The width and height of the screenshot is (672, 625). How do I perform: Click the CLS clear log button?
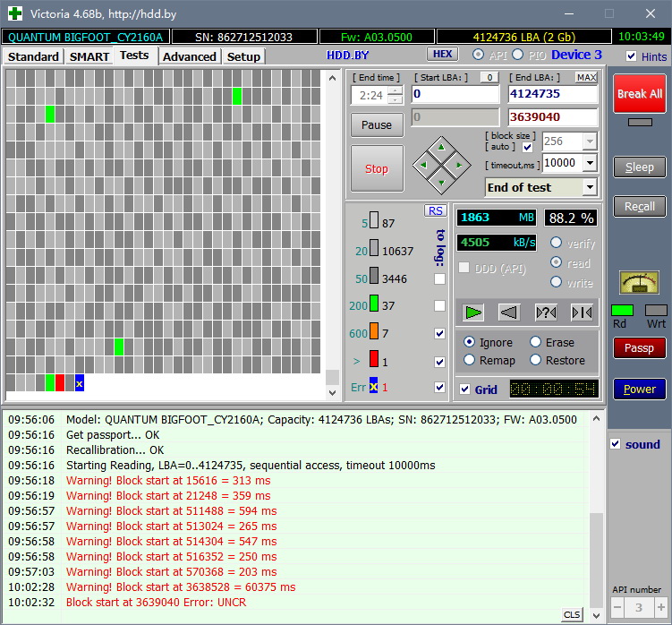pos(571,614)
